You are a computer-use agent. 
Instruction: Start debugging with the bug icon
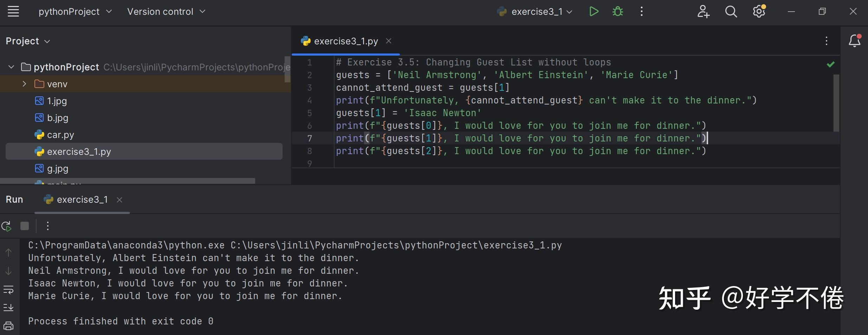(617, 12)
